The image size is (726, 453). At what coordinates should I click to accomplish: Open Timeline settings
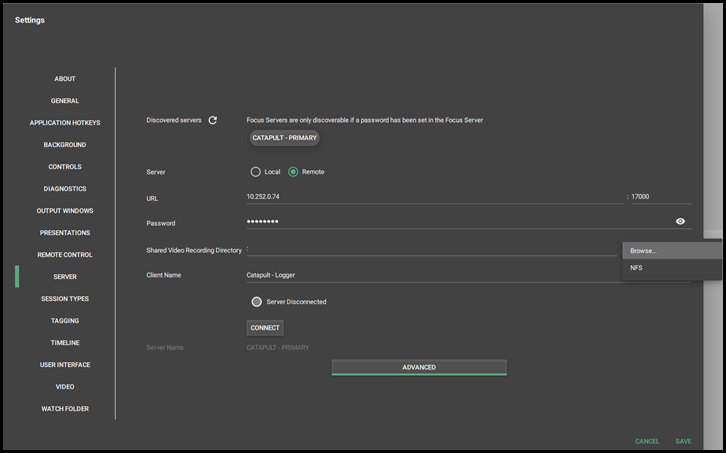tap(65, 343)
